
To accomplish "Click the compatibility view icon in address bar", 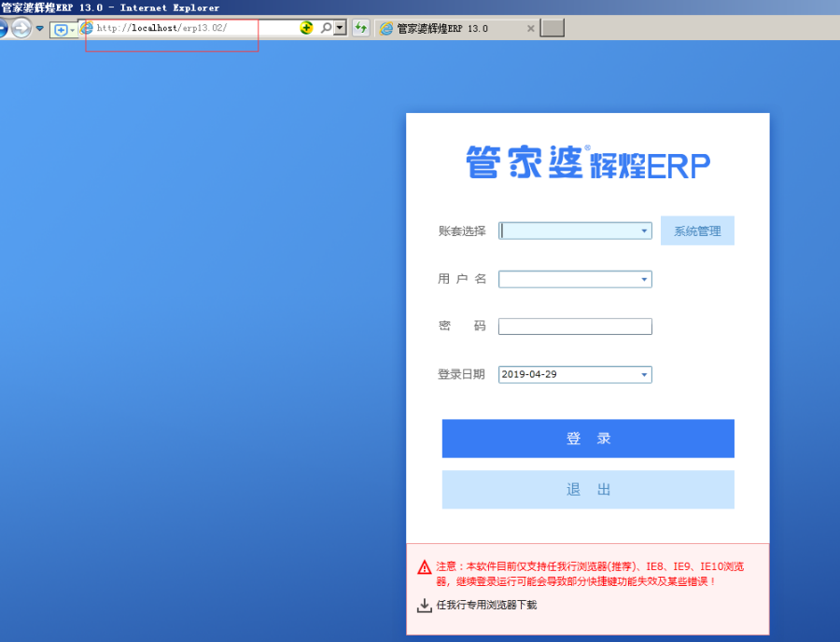I will tap(306, 28).
